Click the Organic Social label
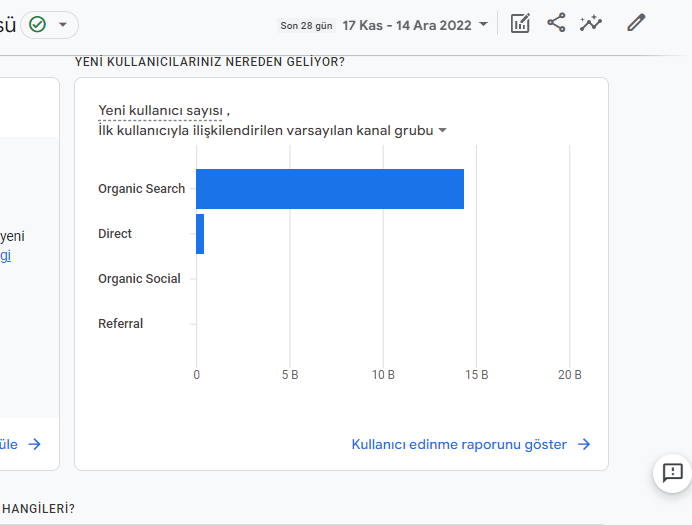This screenshot has width=692, height=525. (139, 279)
